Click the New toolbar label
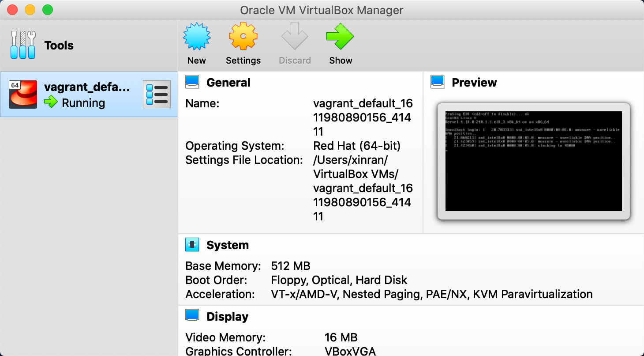 (197, 61)
